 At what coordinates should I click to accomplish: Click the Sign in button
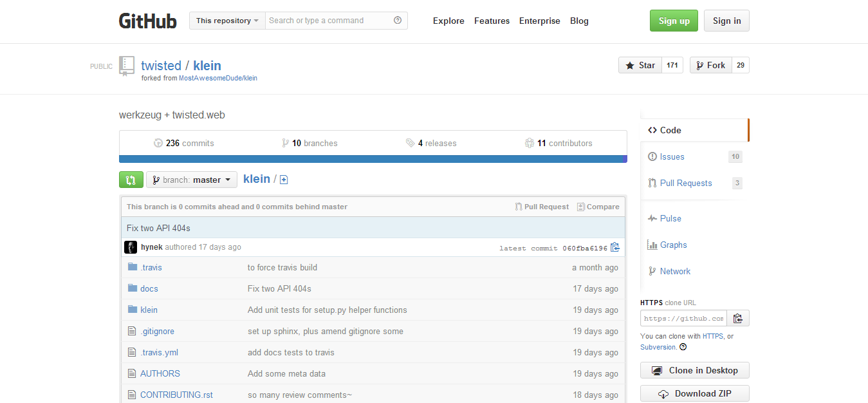coord(726,21)
